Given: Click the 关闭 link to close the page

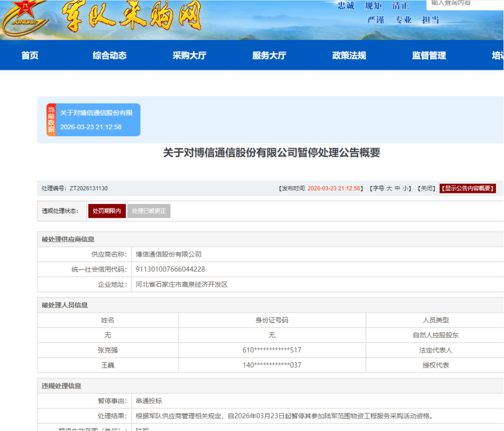Looking at the screenshot, I should [x=427, y=188].
